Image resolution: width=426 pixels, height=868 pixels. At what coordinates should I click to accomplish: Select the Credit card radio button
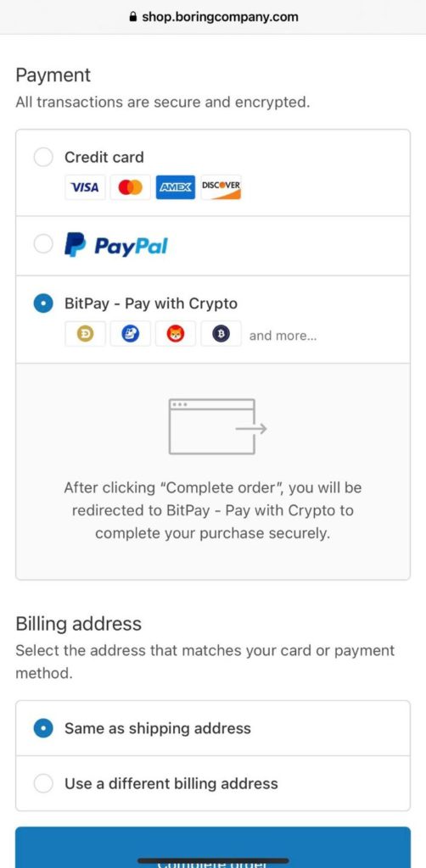coord(43,157)
